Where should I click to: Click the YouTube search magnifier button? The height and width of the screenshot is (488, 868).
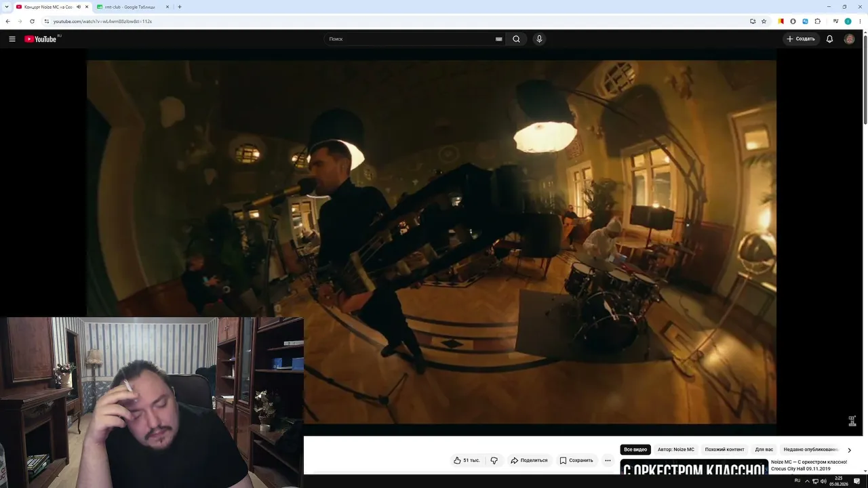pyautogui.click(x=516, y=39)
